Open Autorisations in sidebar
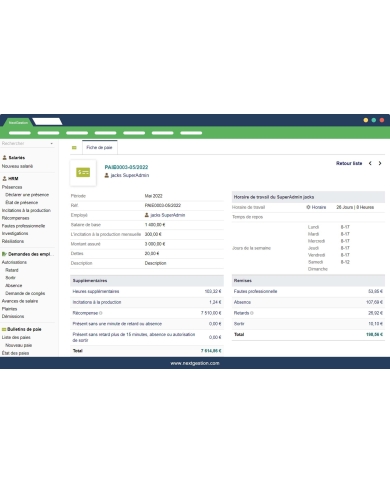Image resolution: width=390 pixels, height=484 pixels. [14, 263]
